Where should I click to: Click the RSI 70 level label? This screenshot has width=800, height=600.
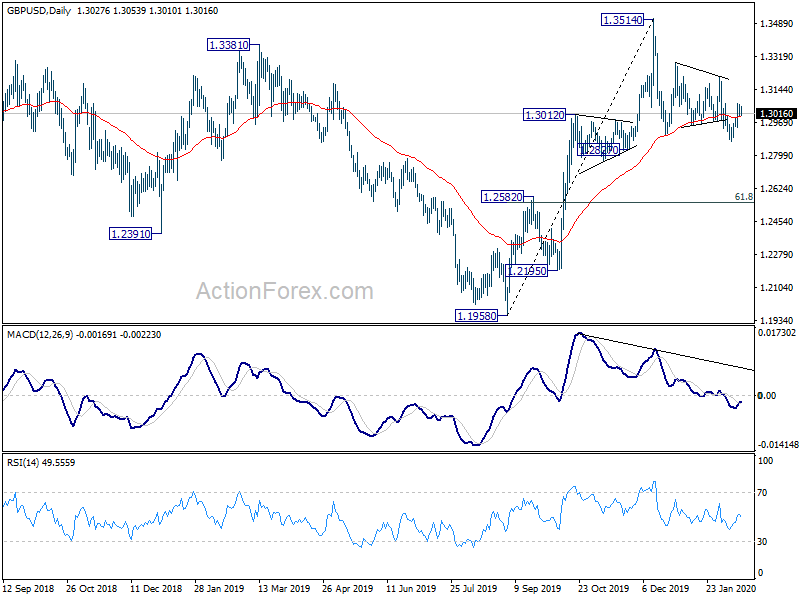762,493
